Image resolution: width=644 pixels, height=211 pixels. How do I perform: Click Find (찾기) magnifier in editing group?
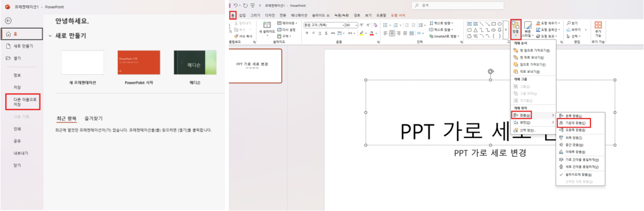tap(571, 23)
